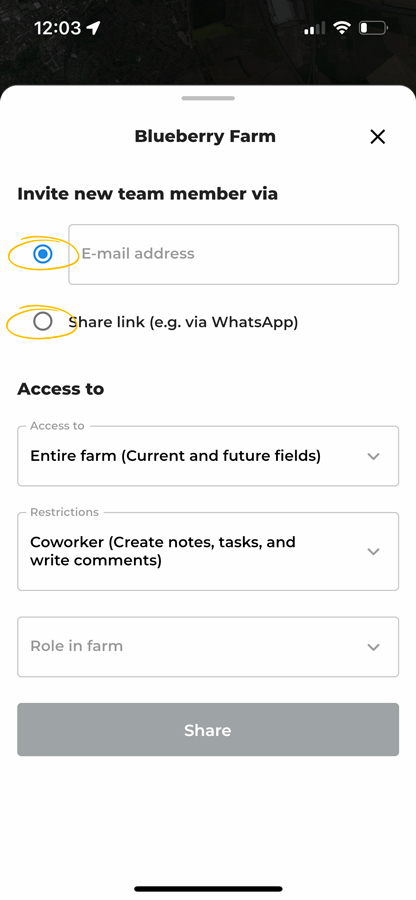This screenshot has width=416, height=900.
Task: Tap the sheet drag handle bar
Action: click(208, 98)
